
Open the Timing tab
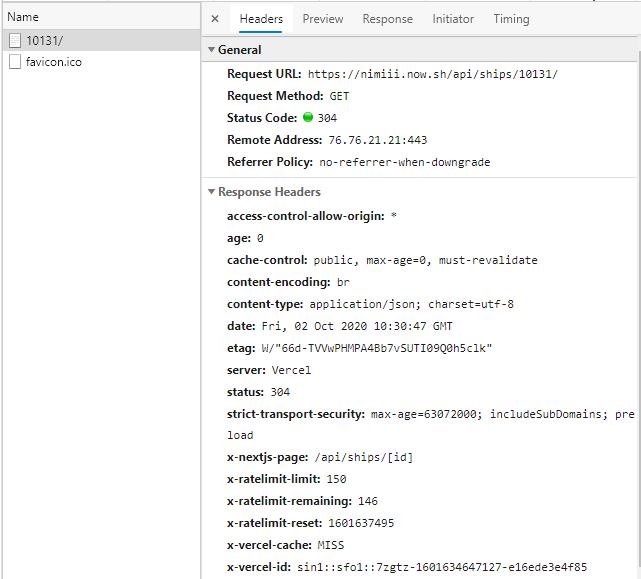(x=511, y=19)
